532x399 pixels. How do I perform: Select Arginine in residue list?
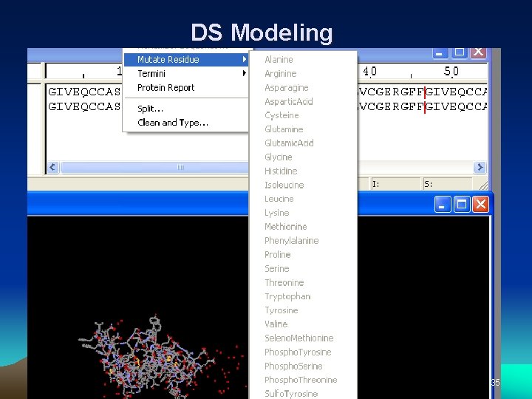tap(280, 74)
